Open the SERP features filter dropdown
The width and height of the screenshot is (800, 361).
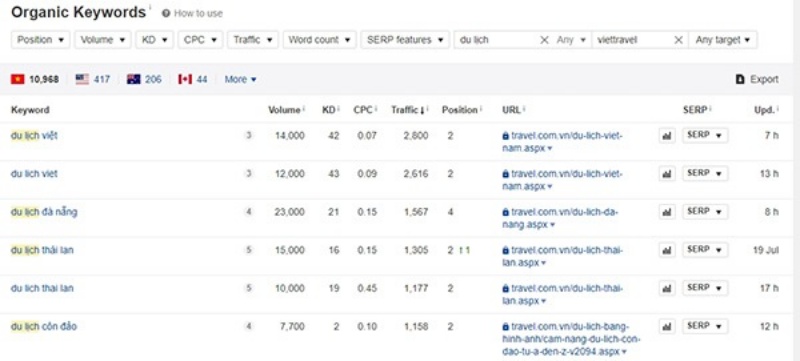pos(405,40)
